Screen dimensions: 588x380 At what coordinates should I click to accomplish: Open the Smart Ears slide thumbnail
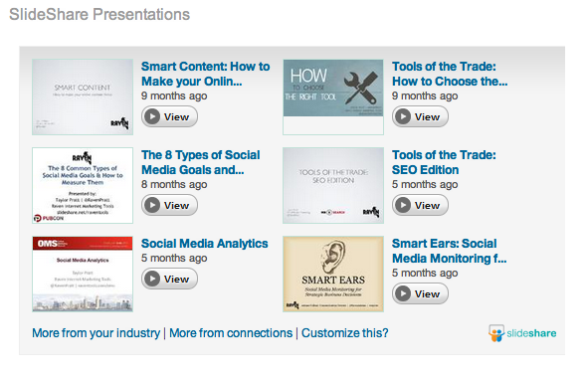pos(333,274)
